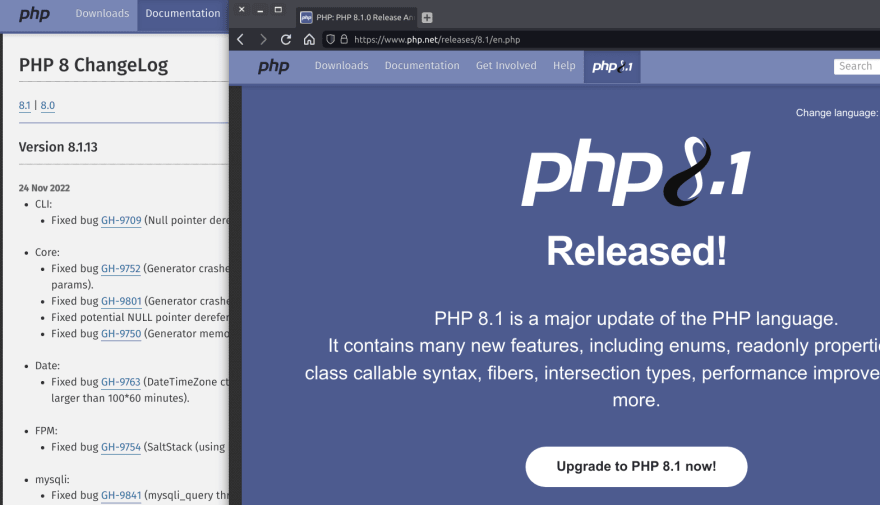Click the large php 8.1 banner logo
Image resolution: width=880 pixels, height=505 pixels.
click(636, 171)
